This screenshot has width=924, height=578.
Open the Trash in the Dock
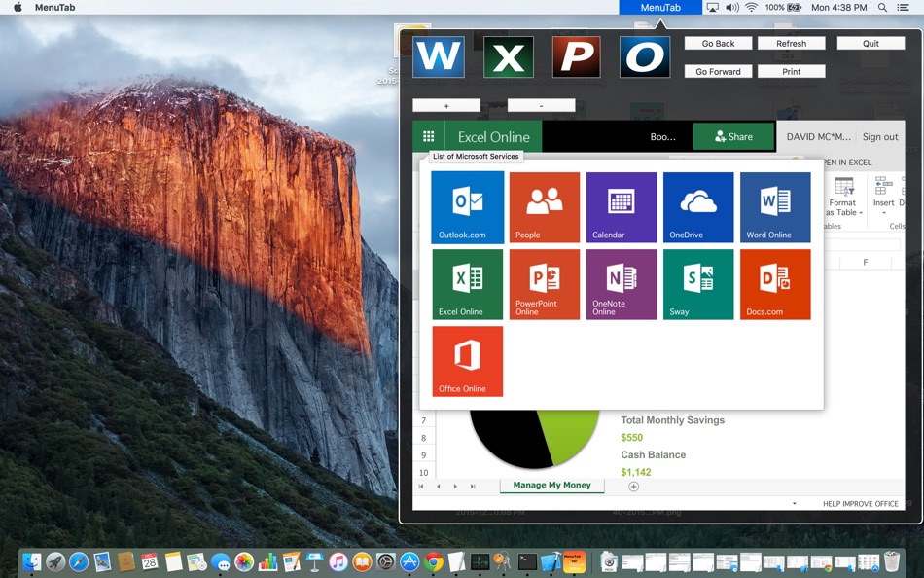coord(892,561)
